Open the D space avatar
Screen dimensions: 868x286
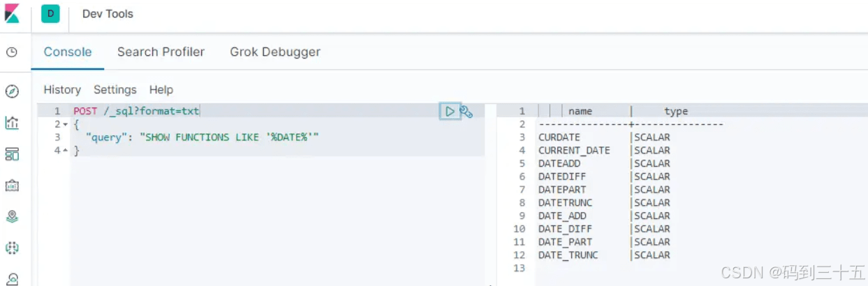tap(50, 13)
